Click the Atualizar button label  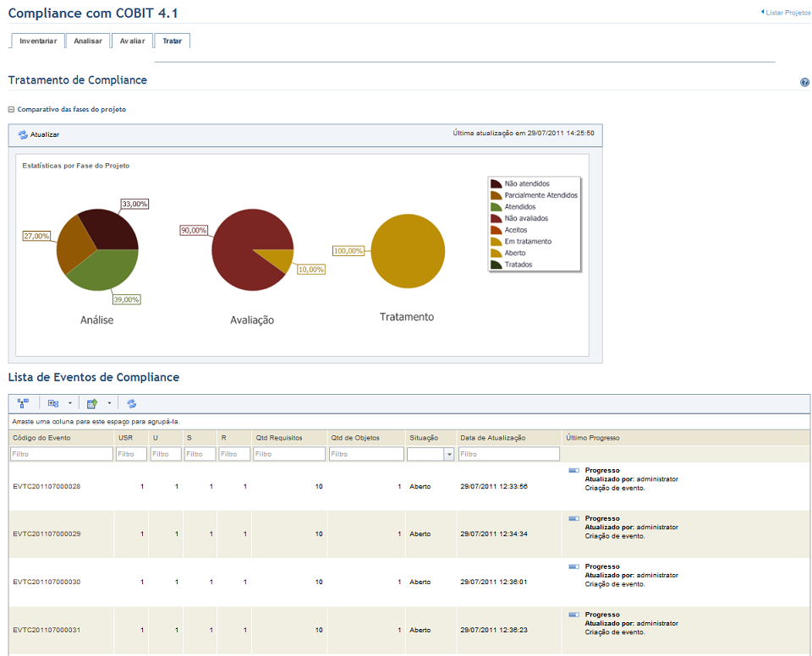coord(45,134)
